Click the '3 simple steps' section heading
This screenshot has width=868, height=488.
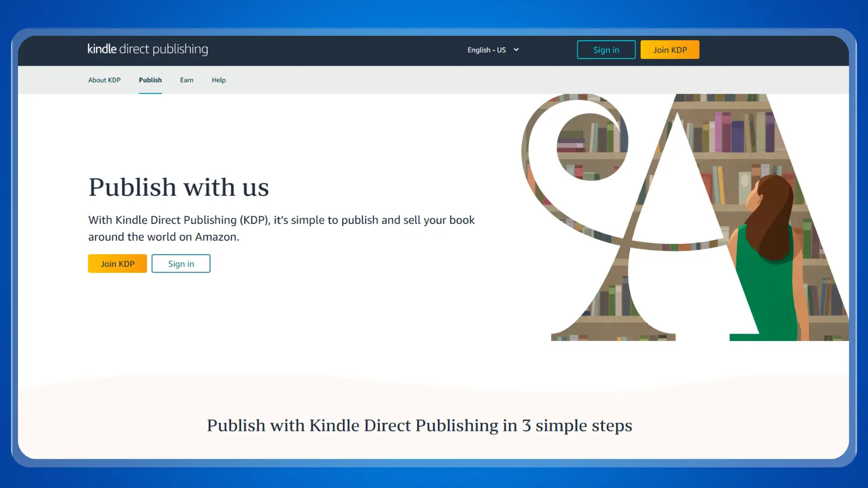coord(419,426)
